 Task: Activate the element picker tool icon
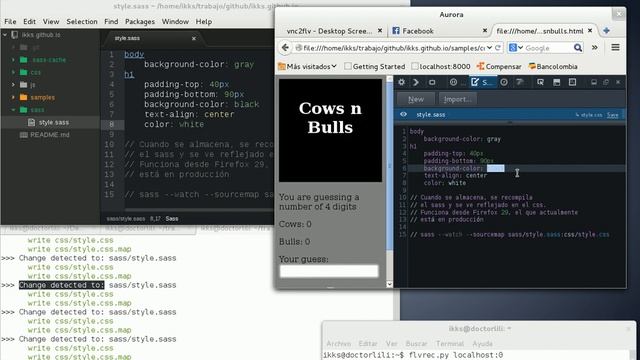click(540, 82)
